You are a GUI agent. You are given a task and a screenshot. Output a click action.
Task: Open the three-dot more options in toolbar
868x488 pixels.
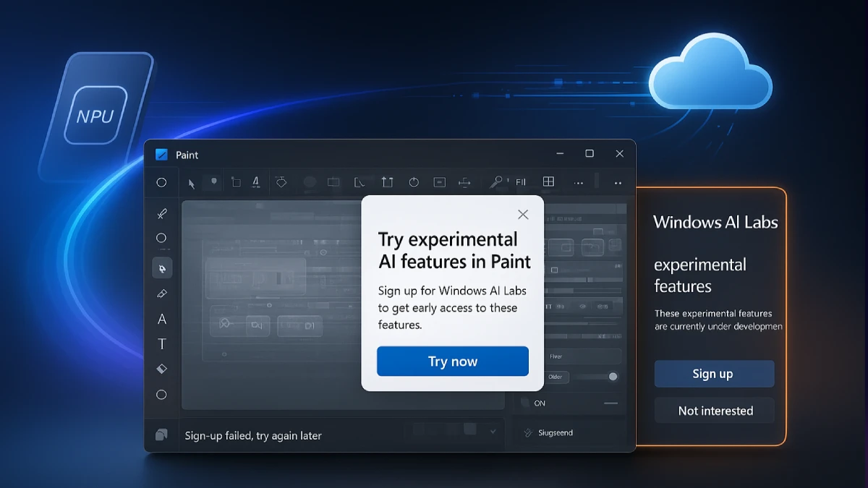click(x=578, y=184)
